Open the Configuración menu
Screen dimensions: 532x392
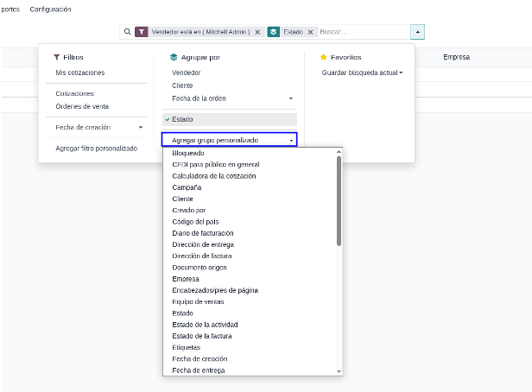(51, 9)
